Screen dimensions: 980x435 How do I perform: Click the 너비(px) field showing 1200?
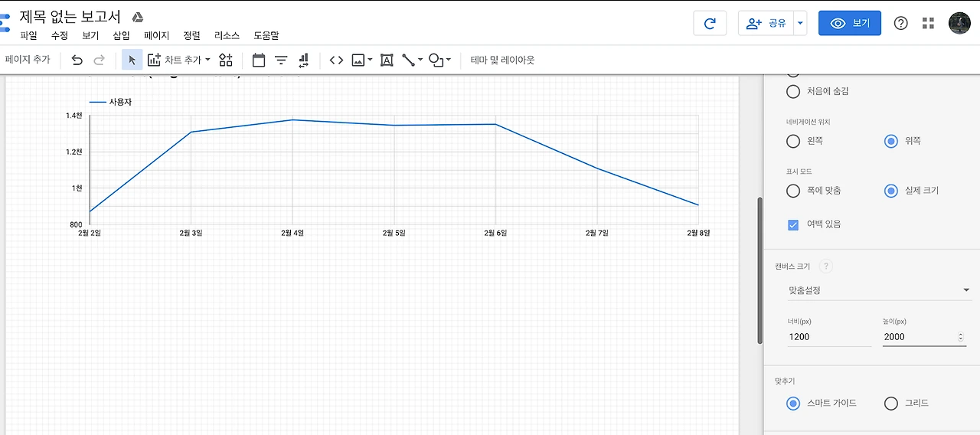(x=829, y=336)
